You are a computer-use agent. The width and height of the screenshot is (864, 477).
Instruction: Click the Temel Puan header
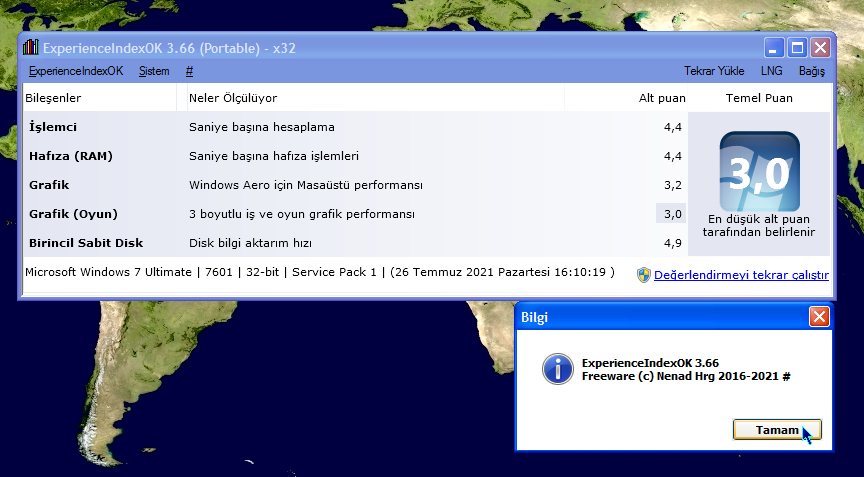tap(759, 98)
